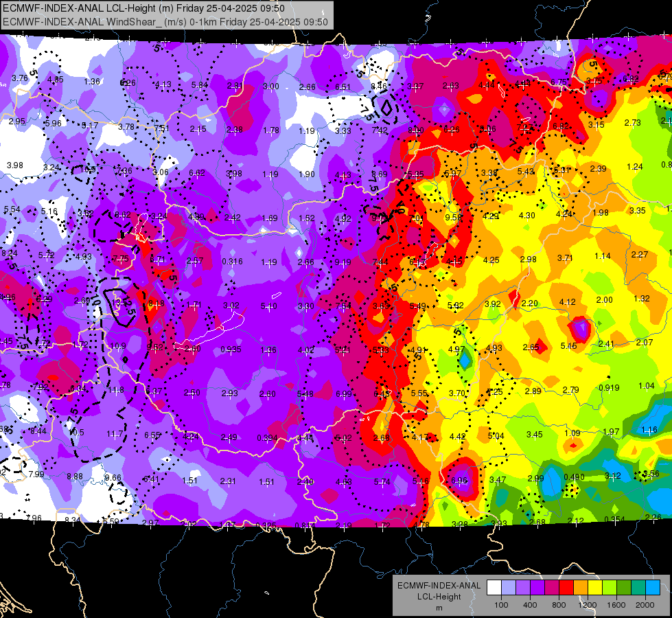
Task: Click the unit label m in legend
Action: tap(439, 608)
